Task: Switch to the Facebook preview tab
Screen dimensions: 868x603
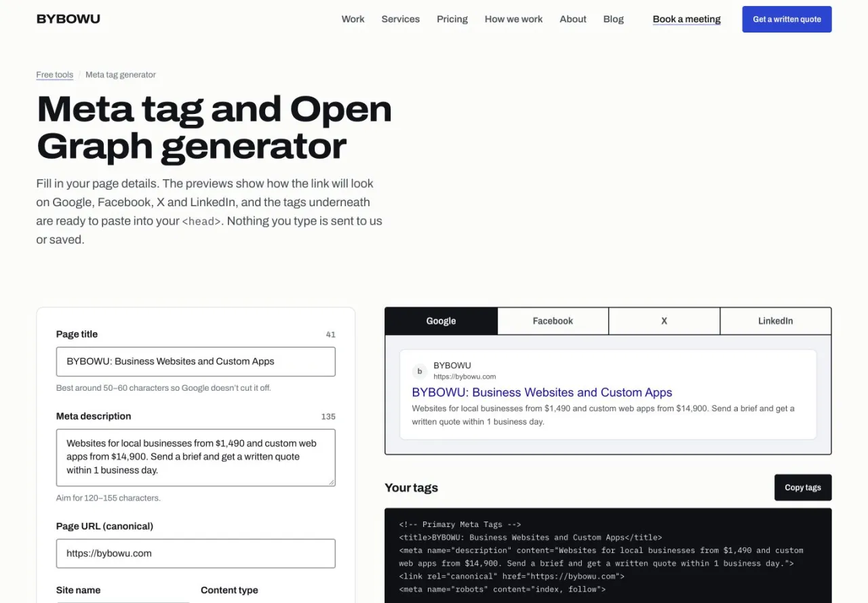Action: 553,321
